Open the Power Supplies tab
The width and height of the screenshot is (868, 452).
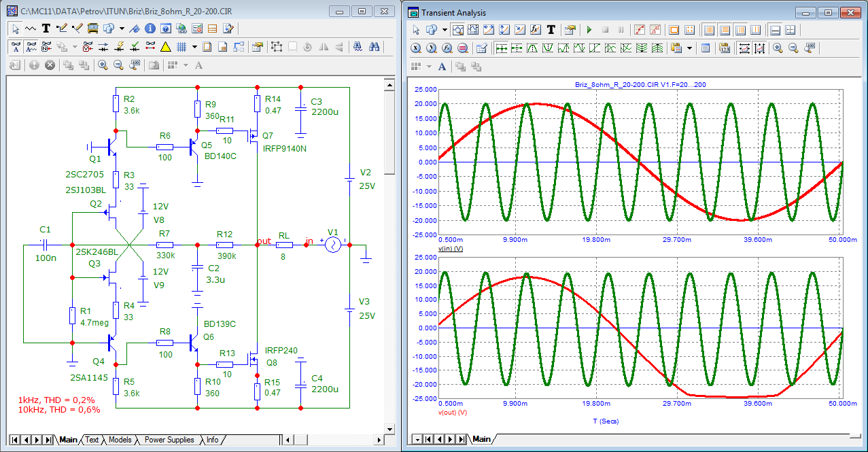(x=169, y=440)
